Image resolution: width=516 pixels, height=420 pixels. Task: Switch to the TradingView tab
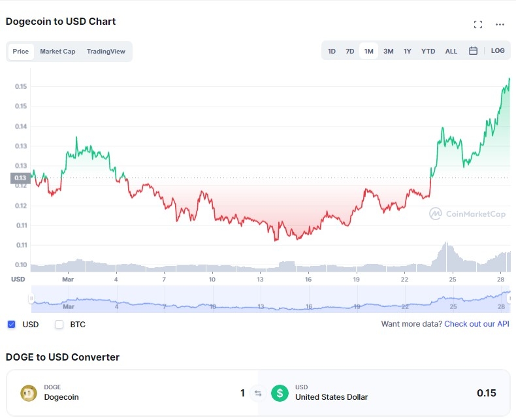pos(106,52)
